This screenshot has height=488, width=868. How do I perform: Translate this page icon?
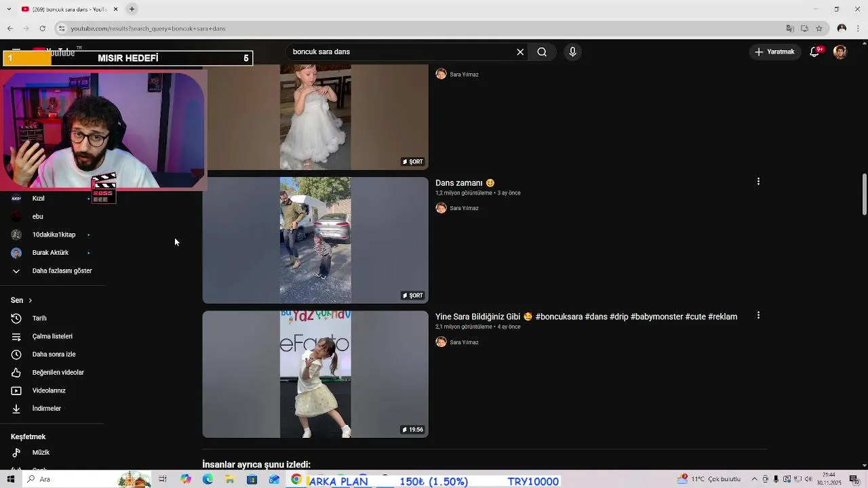pyautogui.click(x=790, y=28)
